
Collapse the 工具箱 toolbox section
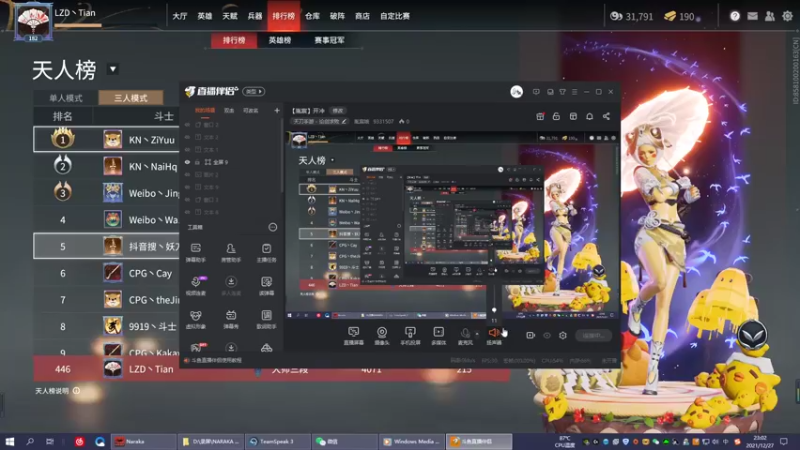[x=273, y=227]
